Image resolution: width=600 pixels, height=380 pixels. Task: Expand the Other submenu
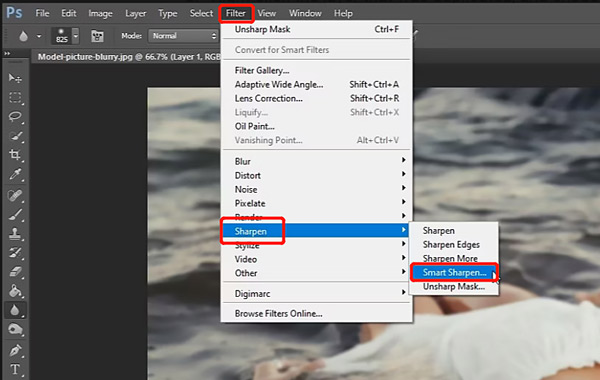[x=316, y=273]
